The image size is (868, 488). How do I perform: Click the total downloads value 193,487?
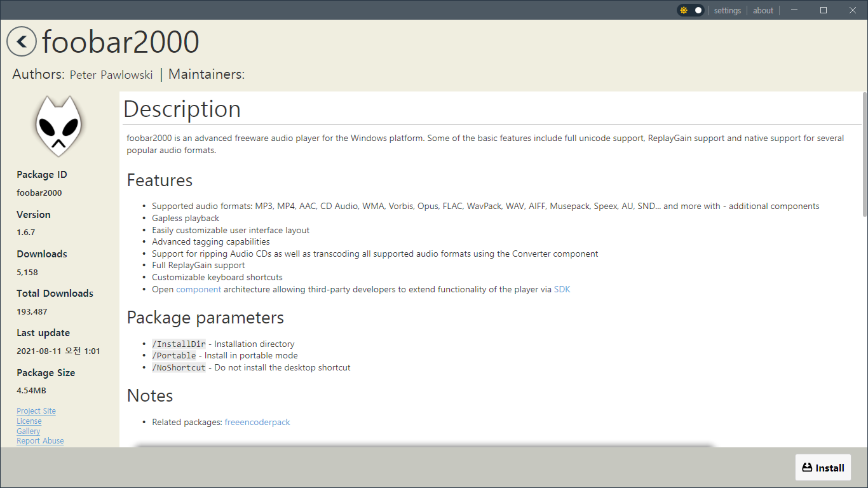(32, 311)
